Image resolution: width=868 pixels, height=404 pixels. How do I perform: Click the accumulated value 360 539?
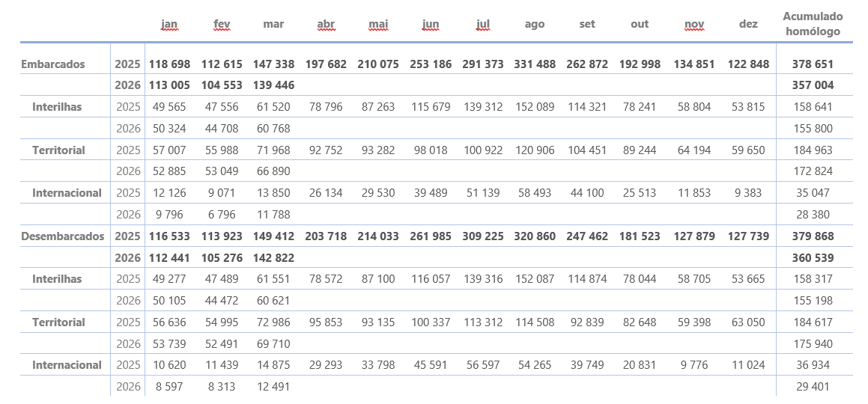click(813, 258)
